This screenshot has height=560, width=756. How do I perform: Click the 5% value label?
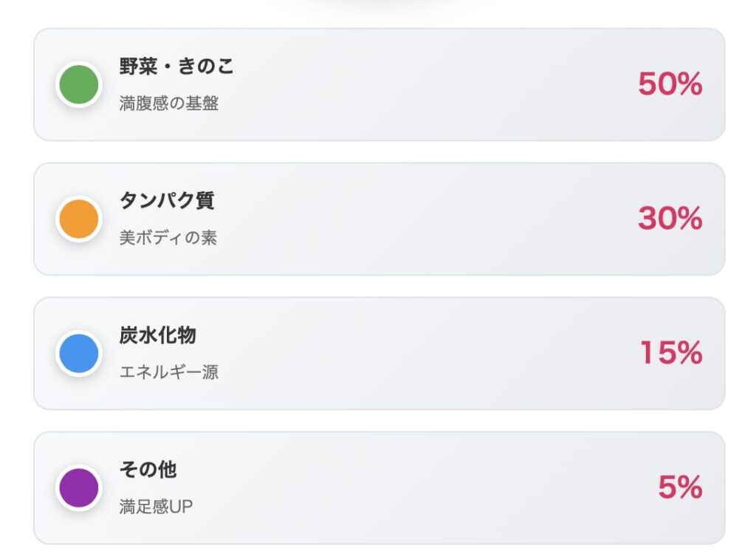click(x=680, y=488)
